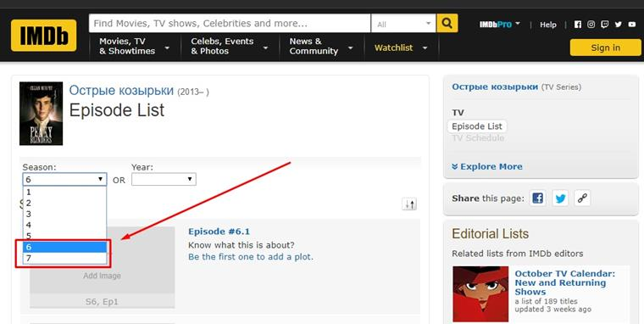Image resolution: width=644 pixels, height=324 pixels.
Task: Click the episode sort order icon
Action: click(409, 204)
